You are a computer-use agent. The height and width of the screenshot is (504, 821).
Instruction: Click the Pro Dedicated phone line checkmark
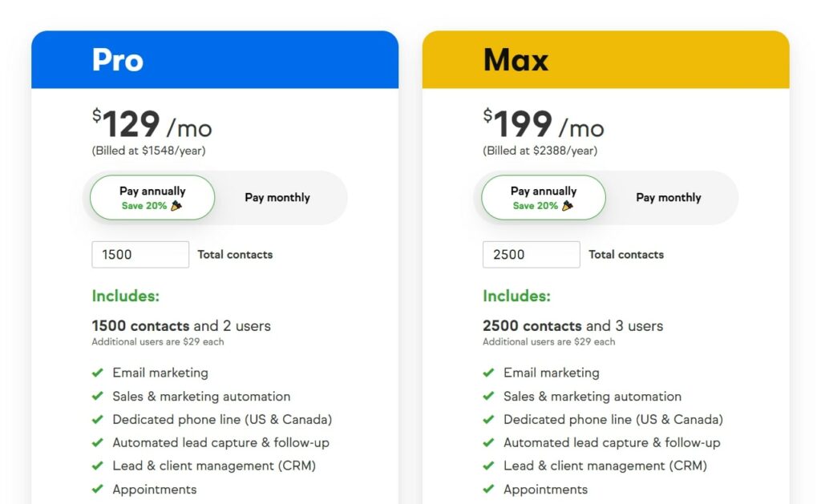[97, 419]
